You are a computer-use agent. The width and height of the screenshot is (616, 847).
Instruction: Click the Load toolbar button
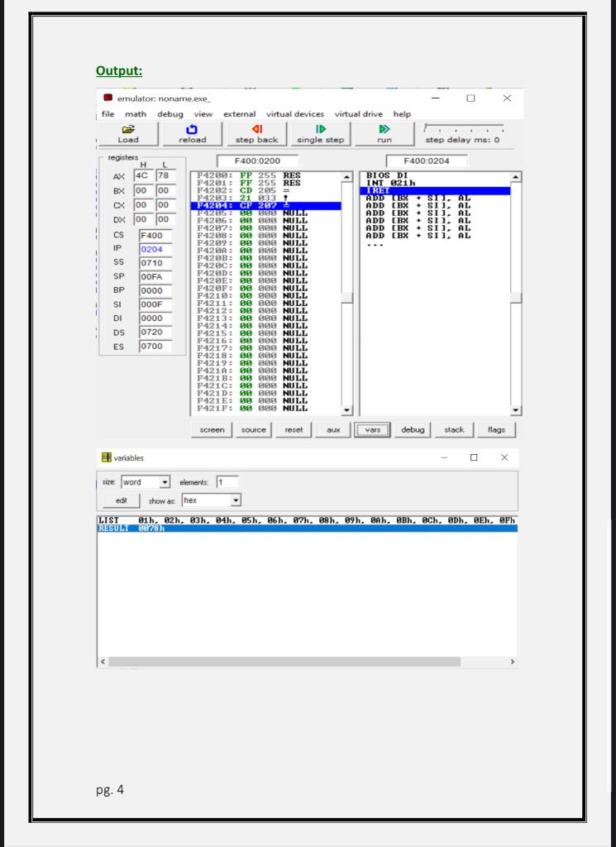tap(128, 134)
